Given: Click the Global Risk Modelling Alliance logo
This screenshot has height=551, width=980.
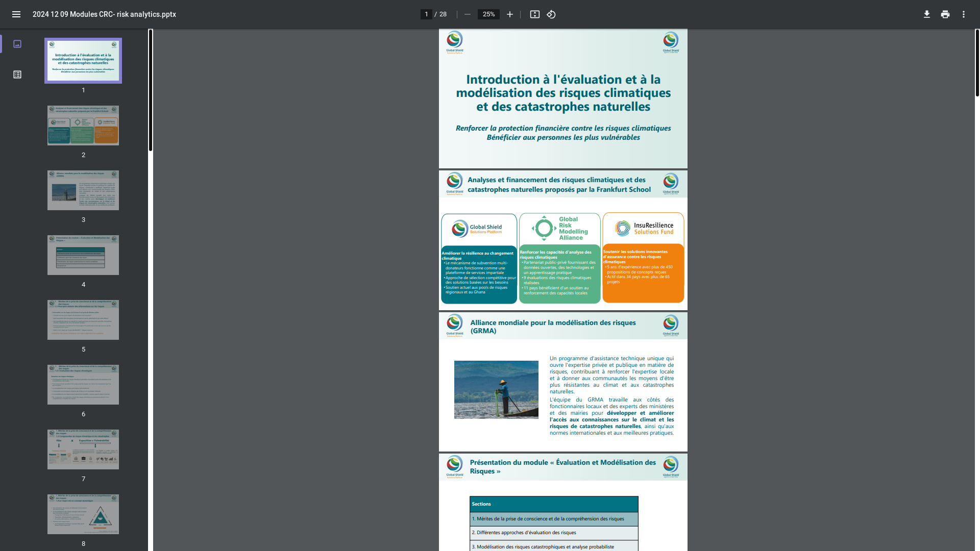Looking at the screenshot, I should tap(559, 228).
